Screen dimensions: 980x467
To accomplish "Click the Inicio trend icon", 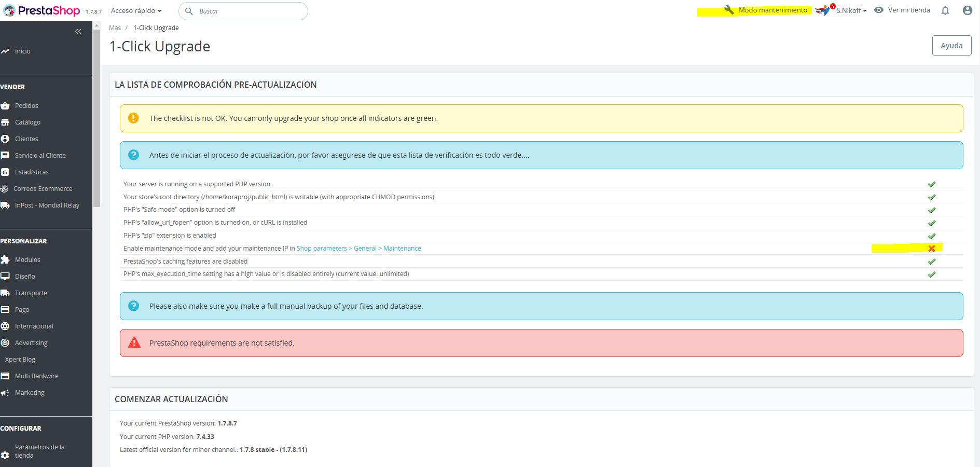I will (x=5, y=51).
